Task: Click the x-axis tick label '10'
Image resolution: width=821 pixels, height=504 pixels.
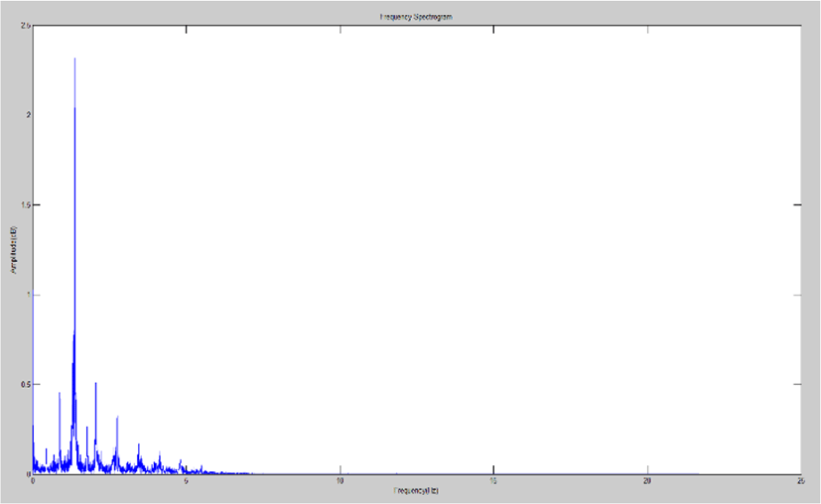Action: tap(340, 481)
